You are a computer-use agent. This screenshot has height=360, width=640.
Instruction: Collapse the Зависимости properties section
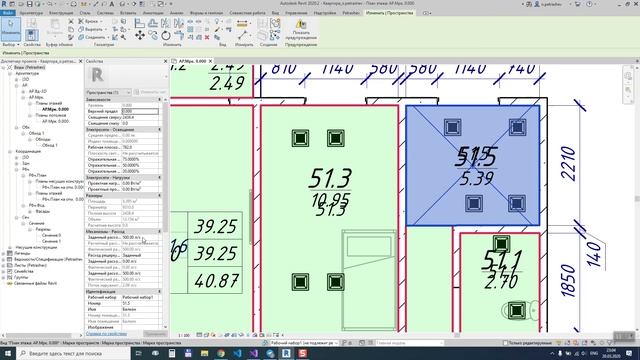tap(160, 100)
